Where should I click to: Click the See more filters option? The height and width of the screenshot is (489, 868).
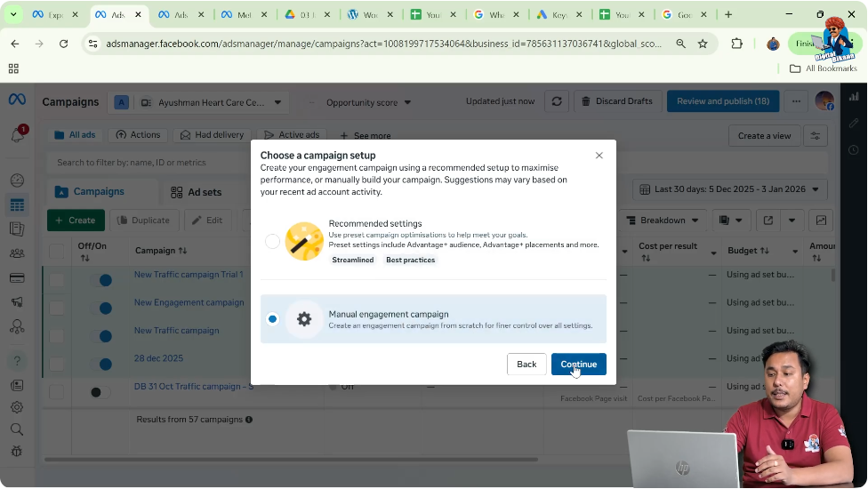(366, 135)
